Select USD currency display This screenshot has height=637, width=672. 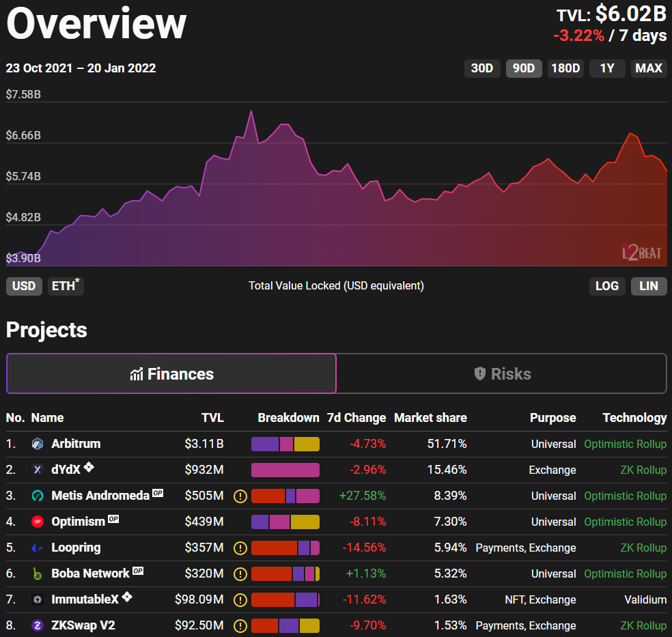(x=24, y=285)
